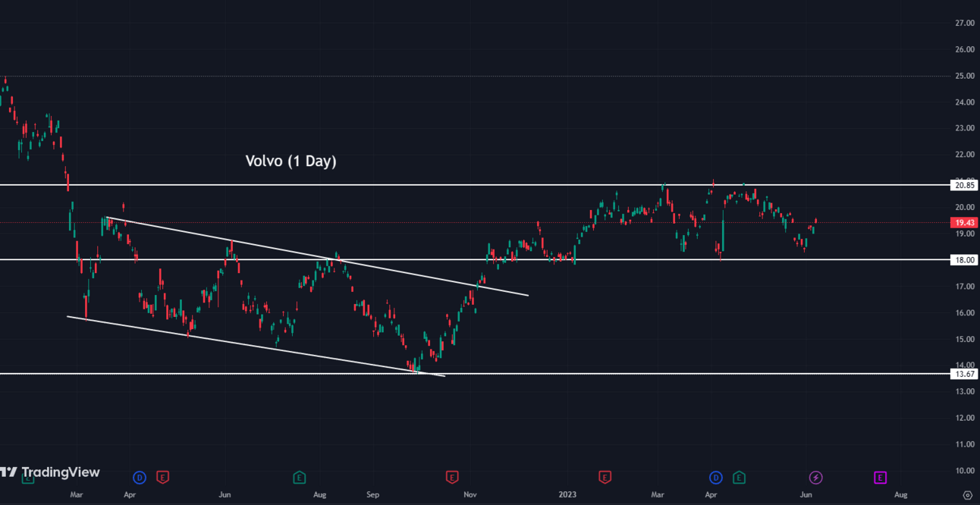Click the 2023 label on time axis
Screen dimensions: 980x505
567,494
